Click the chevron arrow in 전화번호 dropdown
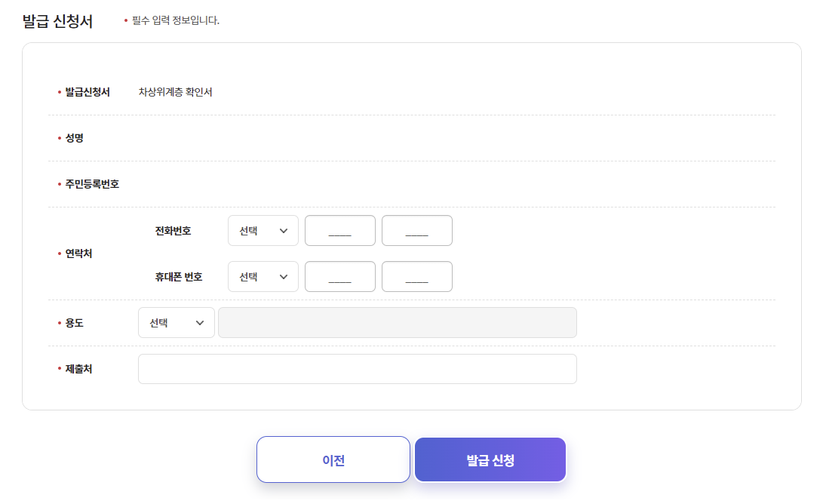This screenshot has width=823, height=504. 284,231
